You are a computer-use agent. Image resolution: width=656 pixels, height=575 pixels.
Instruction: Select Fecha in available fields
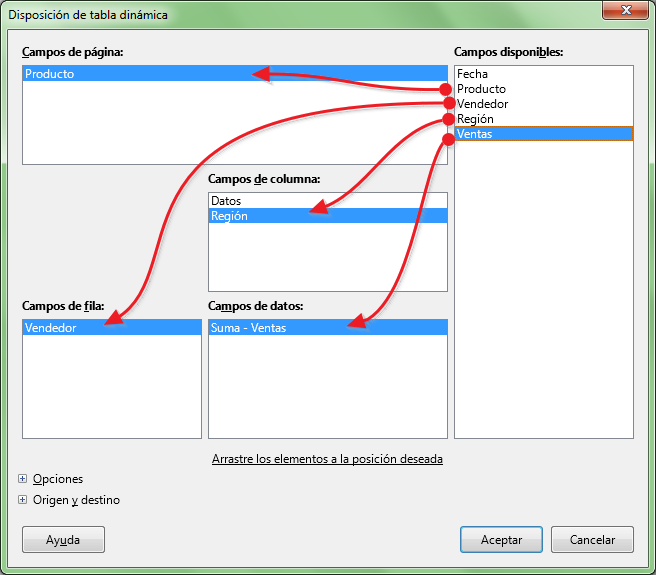pos(472,74)
